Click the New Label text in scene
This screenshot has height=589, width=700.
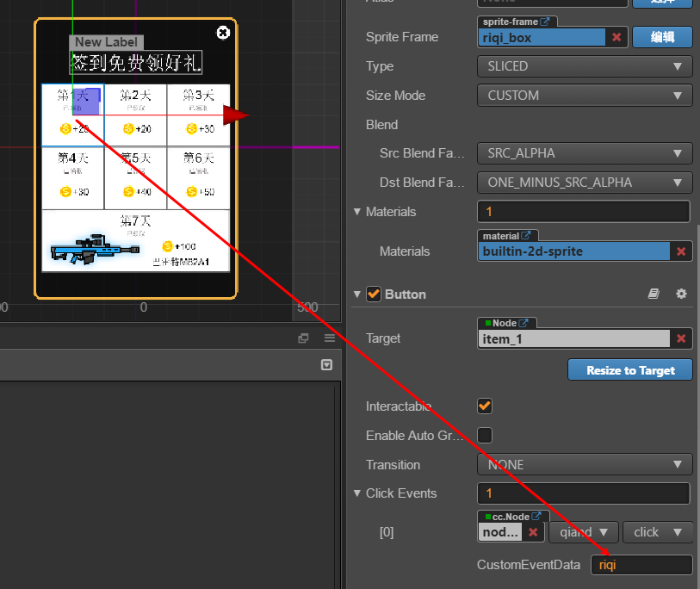106,42
